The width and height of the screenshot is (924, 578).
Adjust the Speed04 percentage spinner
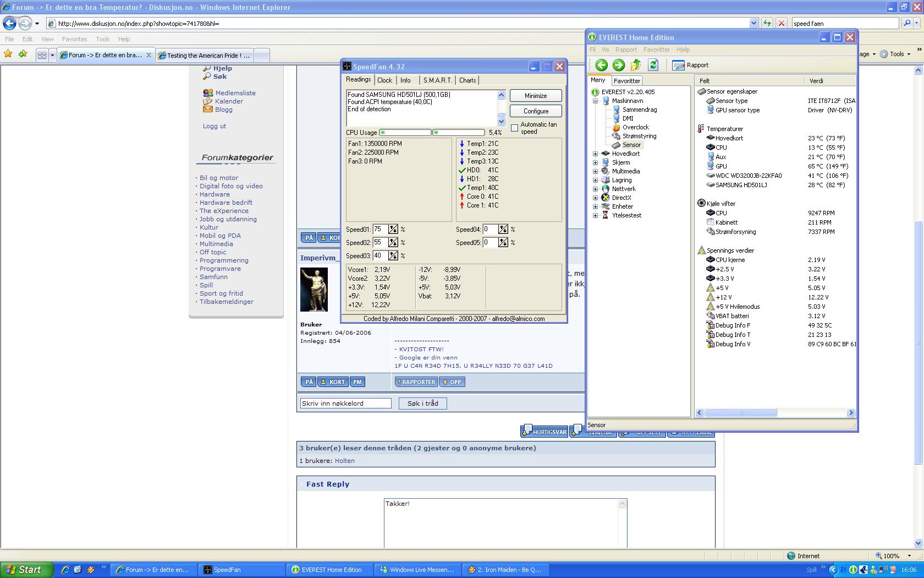pos(503,229)
